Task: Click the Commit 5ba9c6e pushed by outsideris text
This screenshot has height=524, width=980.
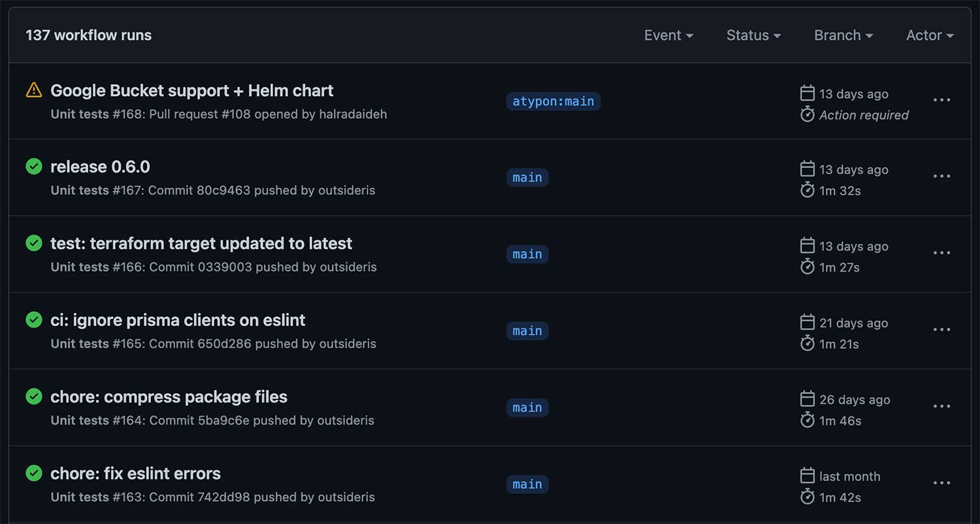Action: pyautogui.click(x=261, y=420)
